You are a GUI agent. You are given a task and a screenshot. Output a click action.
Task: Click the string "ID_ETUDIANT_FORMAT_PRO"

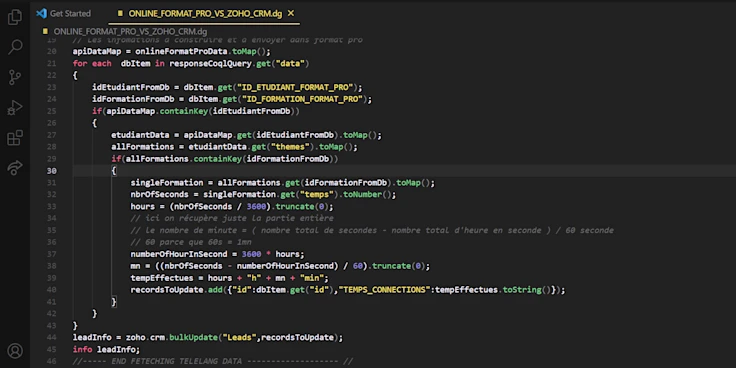coord(295,87)
